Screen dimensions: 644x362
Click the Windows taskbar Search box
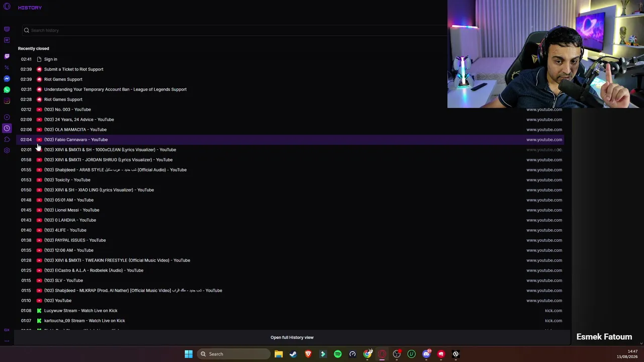tap(233, 354)
